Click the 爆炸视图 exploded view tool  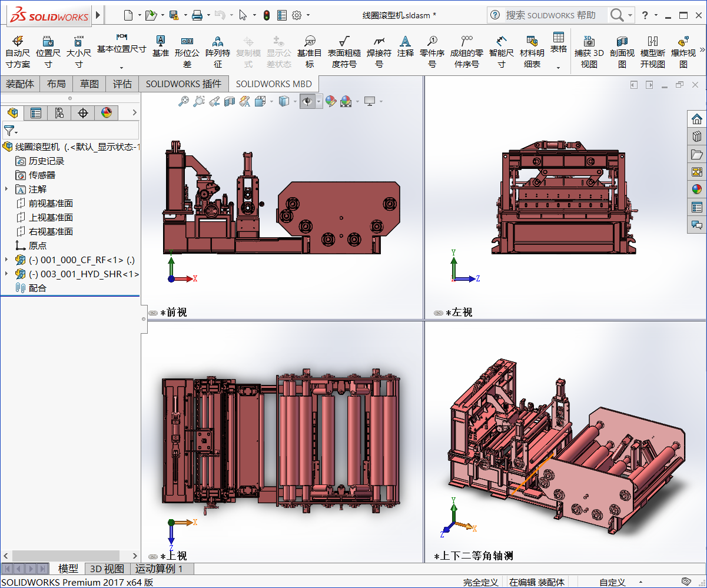(x=683, y=52)
